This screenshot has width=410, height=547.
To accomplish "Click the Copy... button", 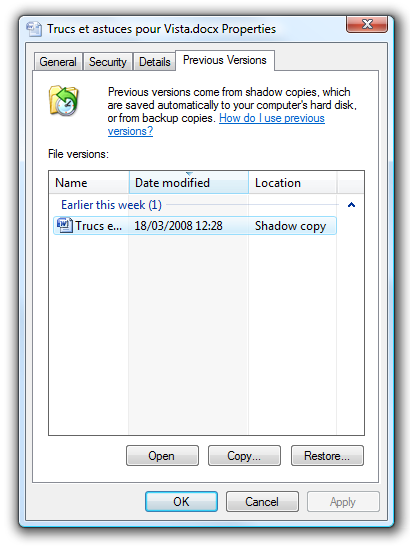I will 244,456.
